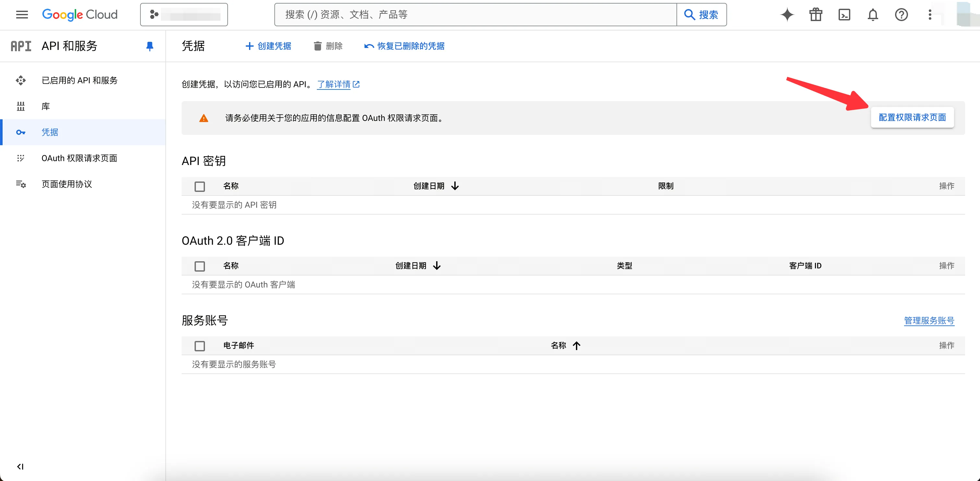Viewport: 980px width, 481px height.
Task: Open the notifications bell
Action: click(x=873, y=15)
